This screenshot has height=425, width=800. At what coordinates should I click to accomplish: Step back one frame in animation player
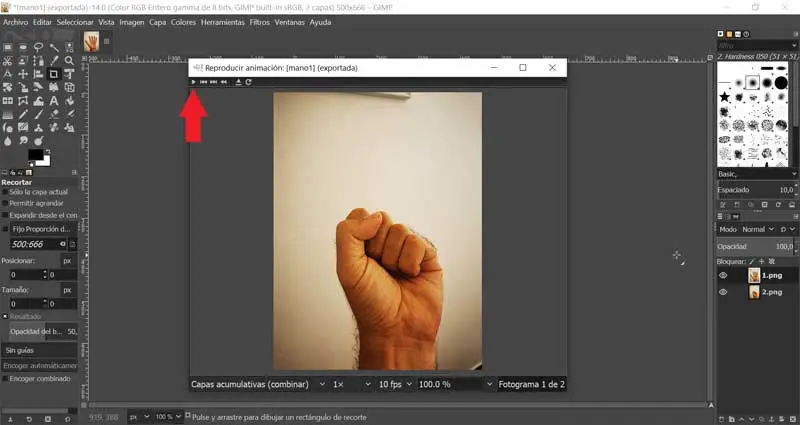coord(203,82)
